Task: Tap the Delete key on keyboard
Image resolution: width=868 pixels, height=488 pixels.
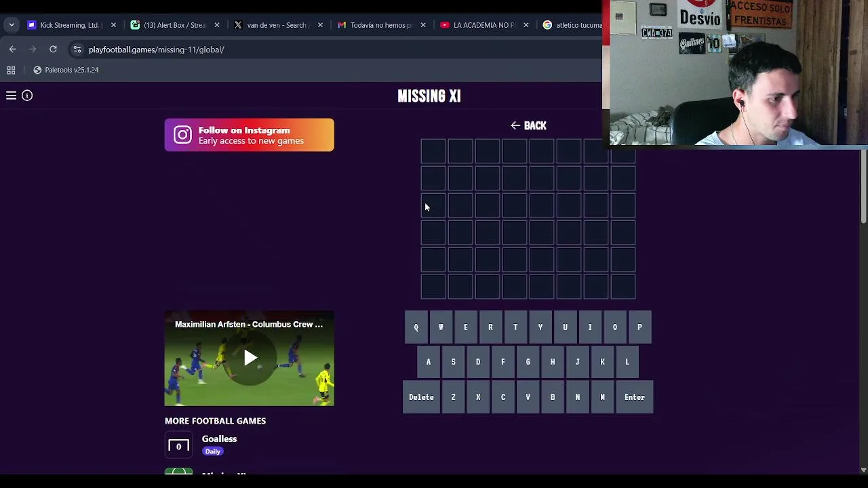Action: click(421, 397)
